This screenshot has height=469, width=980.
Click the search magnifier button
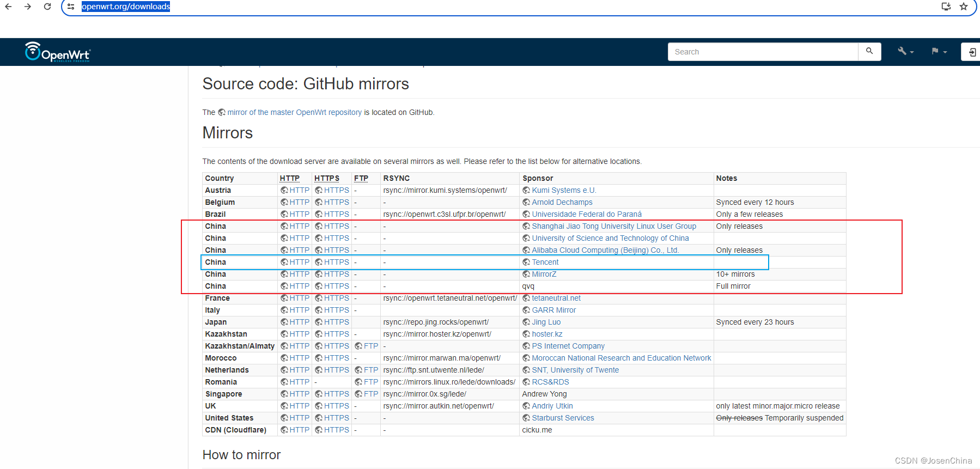869,51
